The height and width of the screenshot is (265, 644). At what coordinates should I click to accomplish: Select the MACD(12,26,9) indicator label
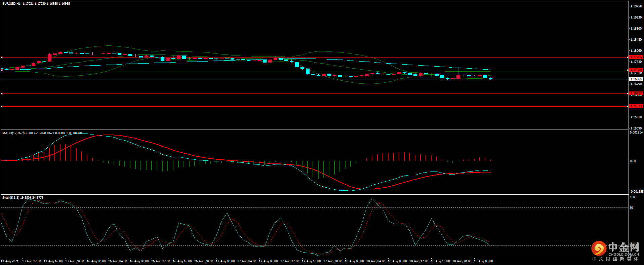tap(13, 133)
